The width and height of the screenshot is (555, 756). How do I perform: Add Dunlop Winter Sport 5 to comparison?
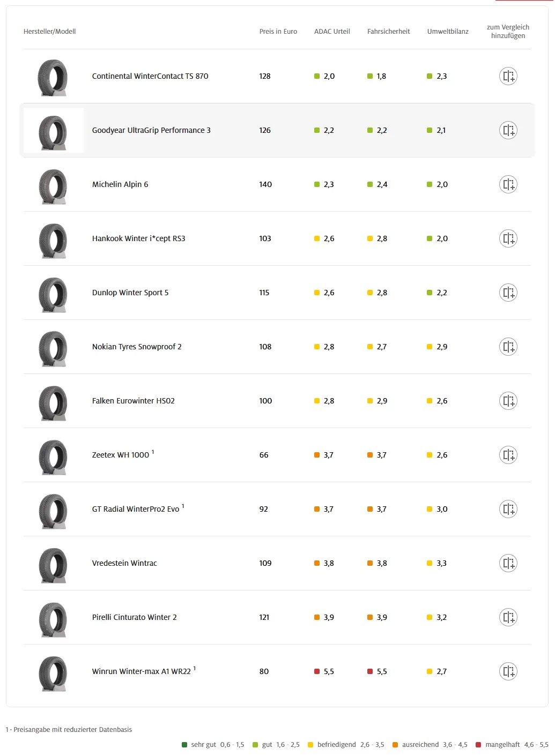[x=508, y=293]
